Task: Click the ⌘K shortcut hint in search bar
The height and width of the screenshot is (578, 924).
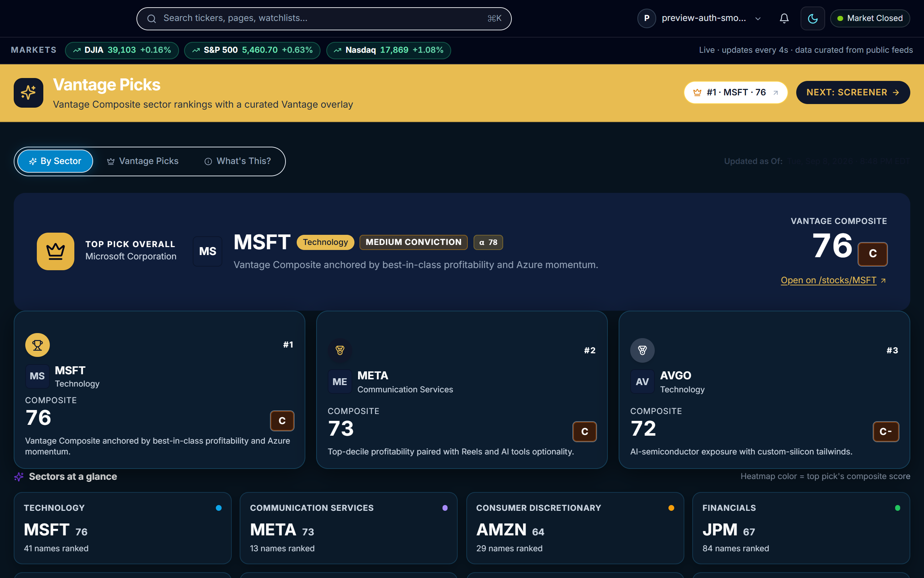Action: point(494,18)
